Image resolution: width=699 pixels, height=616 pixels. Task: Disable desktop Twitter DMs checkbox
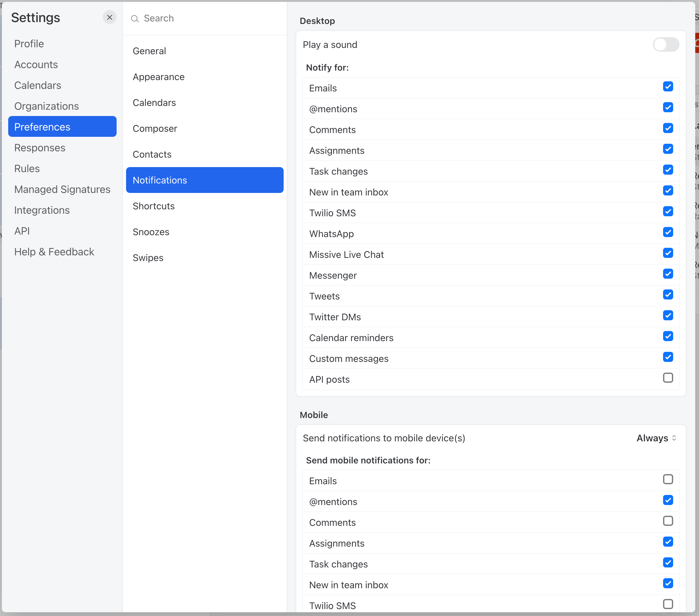pyautogui.click(x=667, y=315)
